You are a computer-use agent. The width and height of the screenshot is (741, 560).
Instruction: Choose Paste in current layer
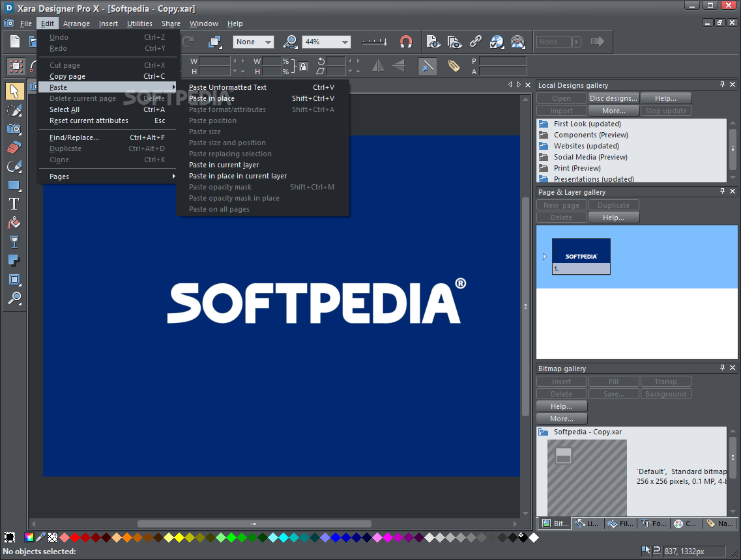[262, 165]
